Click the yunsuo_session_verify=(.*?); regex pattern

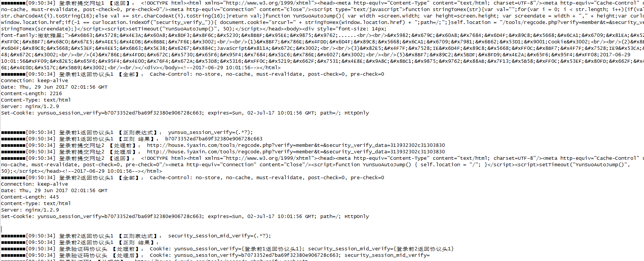210,132
